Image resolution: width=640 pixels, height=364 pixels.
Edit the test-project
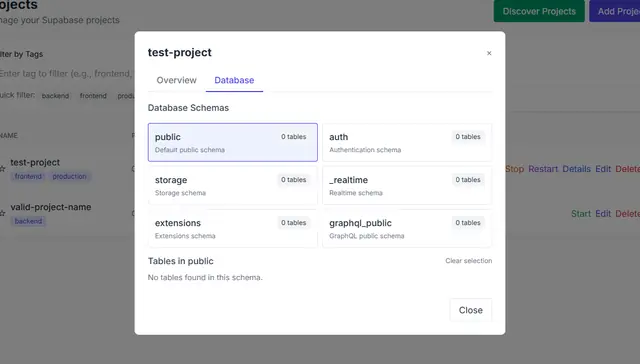(603, 169)
